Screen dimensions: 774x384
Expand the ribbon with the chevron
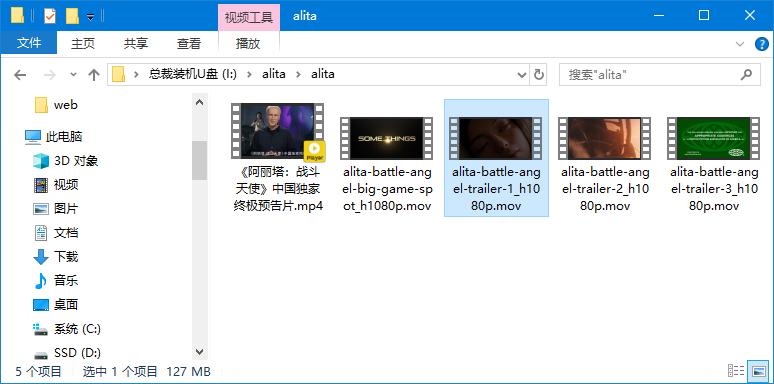pos(740,44)
